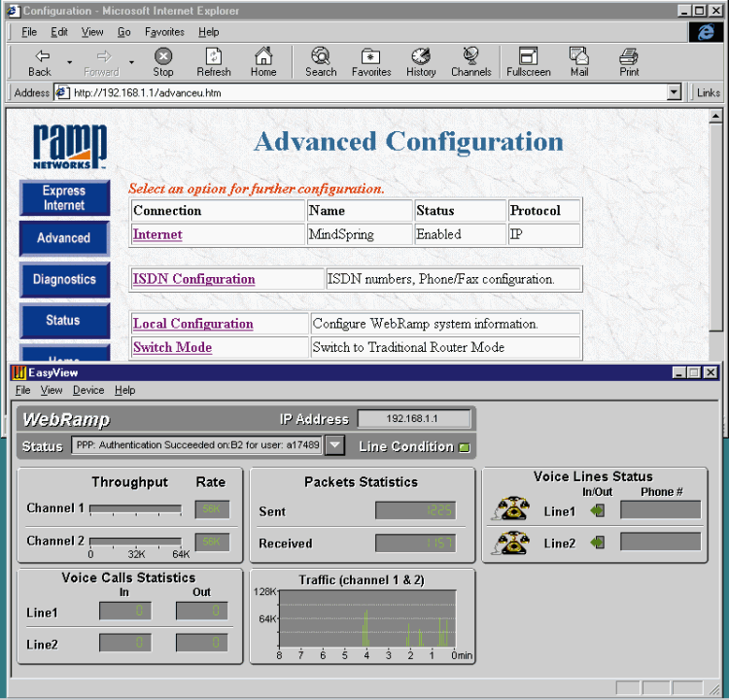The height and width of the screenshot is (700, 729).
Task: Click the Express Internet sidebar button
Action: click(x=64, y=198)
